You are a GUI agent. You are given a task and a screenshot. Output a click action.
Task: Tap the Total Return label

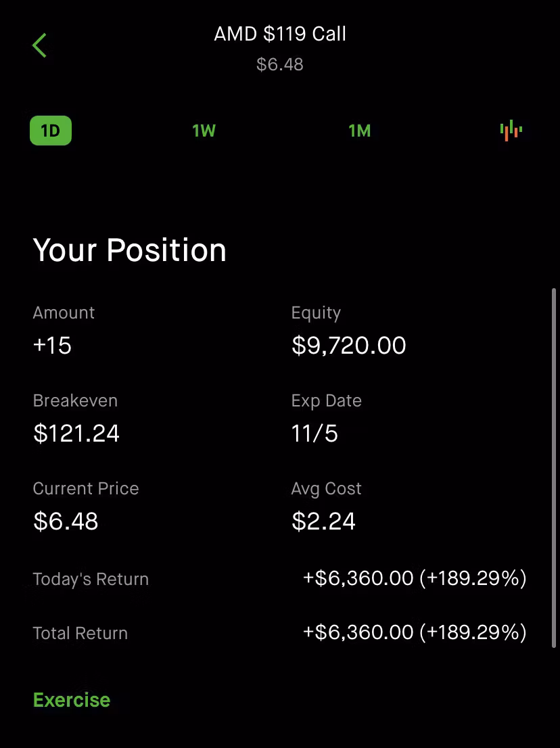coord(80,633)
